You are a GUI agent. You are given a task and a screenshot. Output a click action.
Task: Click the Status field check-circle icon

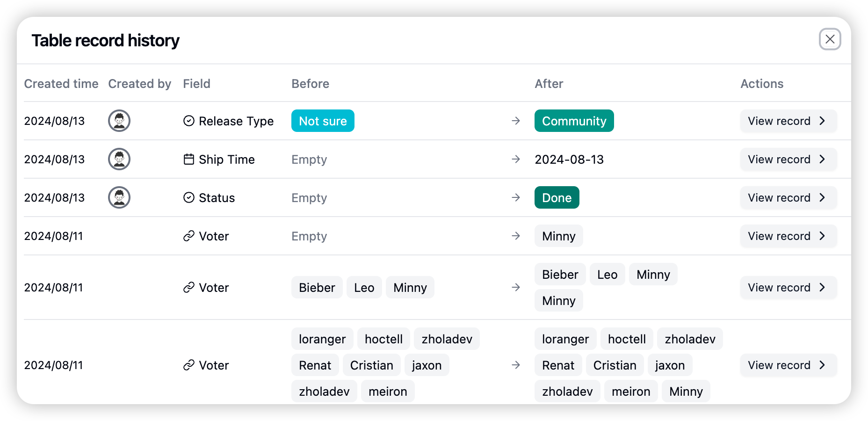click(x=188, y=197)
